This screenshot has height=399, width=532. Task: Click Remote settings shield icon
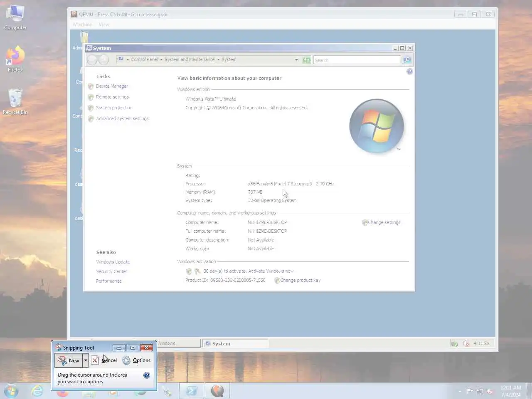[x=91, y=97]
